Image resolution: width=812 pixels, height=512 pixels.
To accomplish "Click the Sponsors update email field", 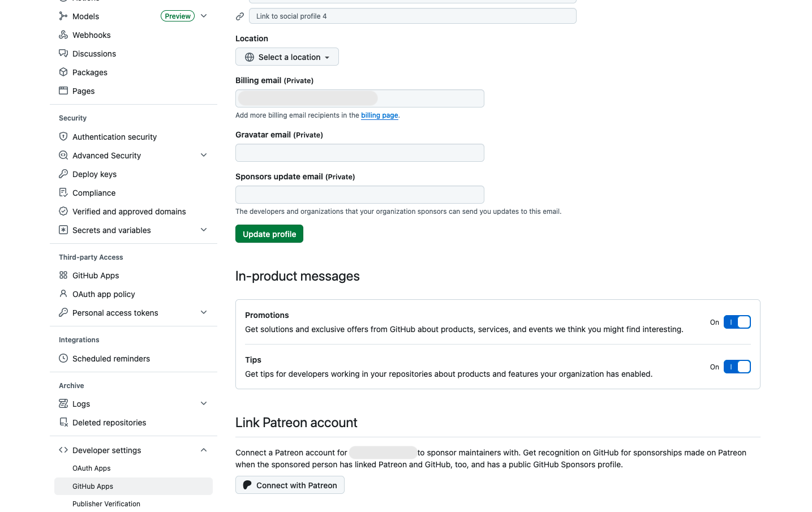I will tap(360, 195).
